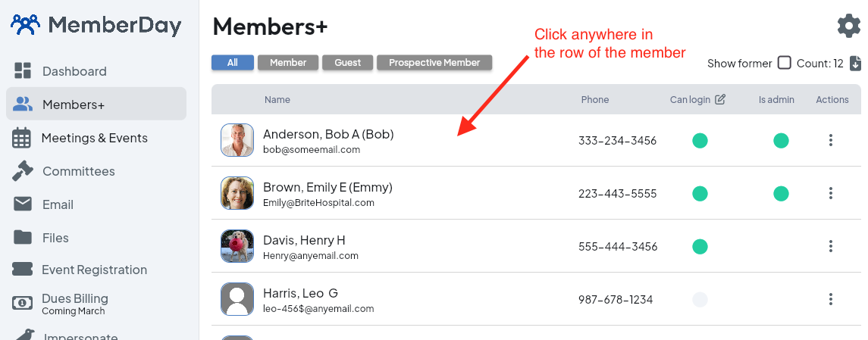Click the Dashboard sidebar icon
This screenshot has height=340, width=868.
[x=23, y=71]
